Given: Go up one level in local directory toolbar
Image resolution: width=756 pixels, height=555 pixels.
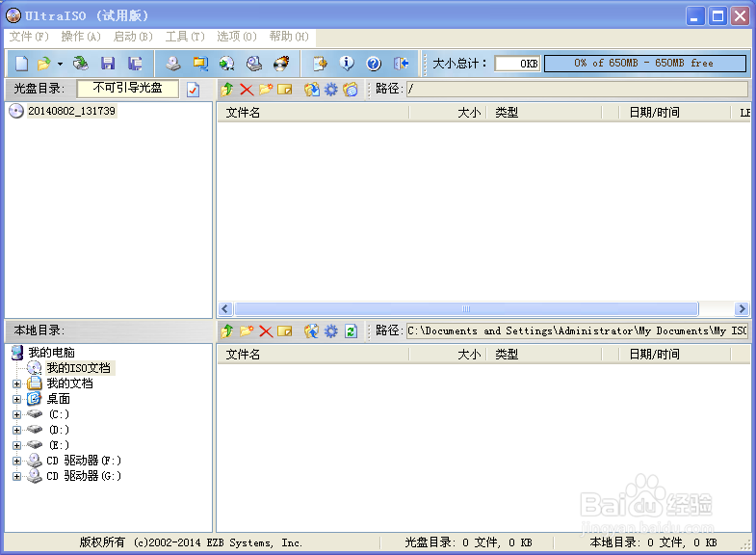Looking at the screenshot, I should pos(227,330).
